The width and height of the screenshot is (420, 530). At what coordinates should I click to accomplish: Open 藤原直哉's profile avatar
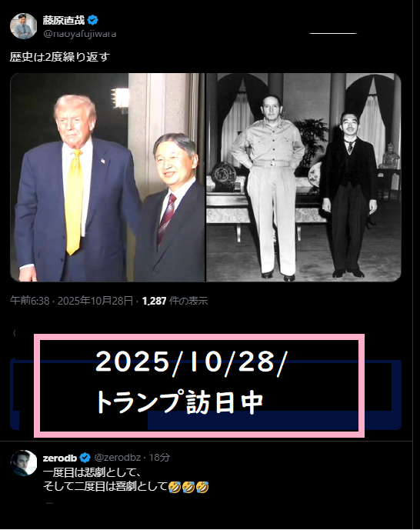point(23,26)
